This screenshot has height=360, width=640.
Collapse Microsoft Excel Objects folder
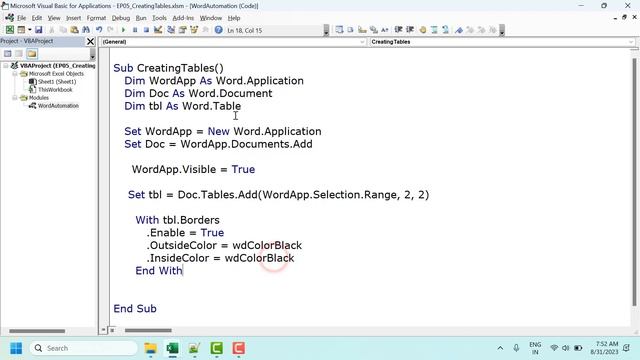coord(15,74)
